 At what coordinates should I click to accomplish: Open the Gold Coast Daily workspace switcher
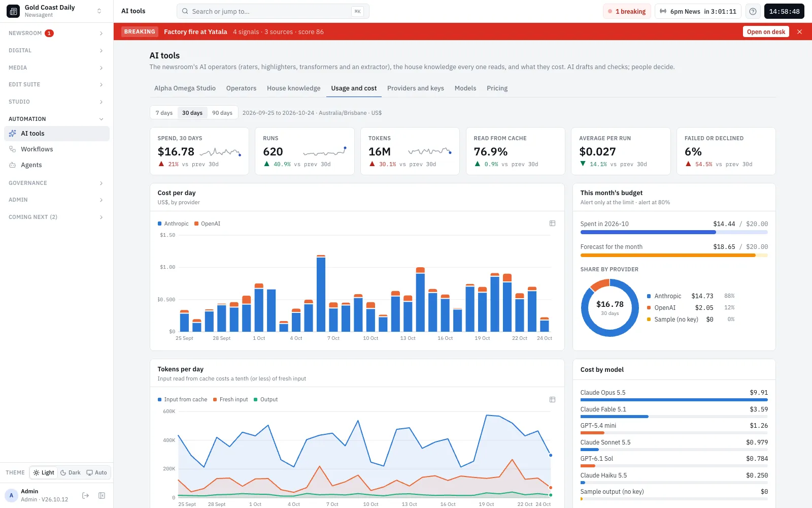coord(56,11)
